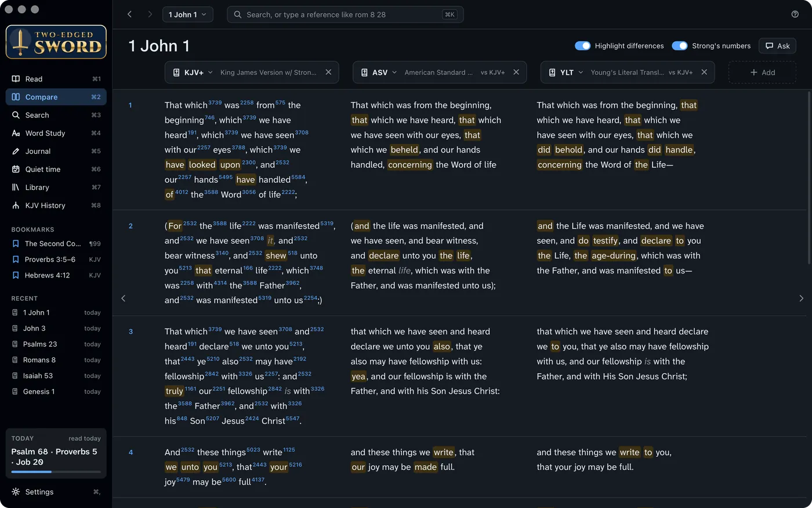Click the search reference input field

coord(345,15)
